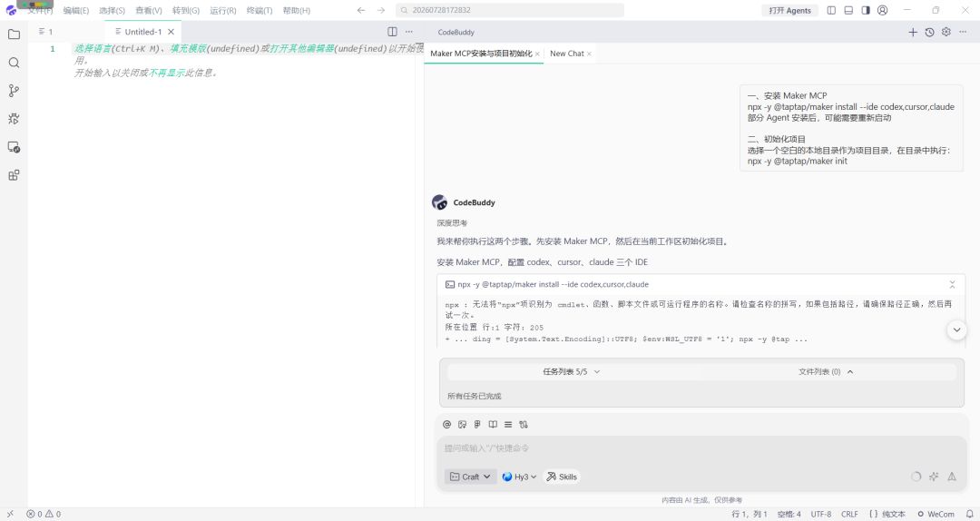Click the 行 1, 列 1 status entry
The width and height of the screenshot is (980, 521).
pos(749,514)
